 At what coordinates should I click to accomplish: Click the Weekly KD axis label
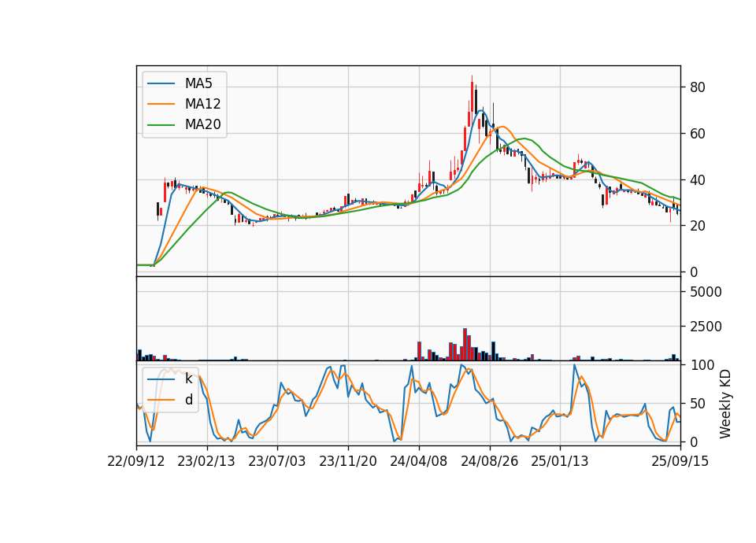(724, 404)
